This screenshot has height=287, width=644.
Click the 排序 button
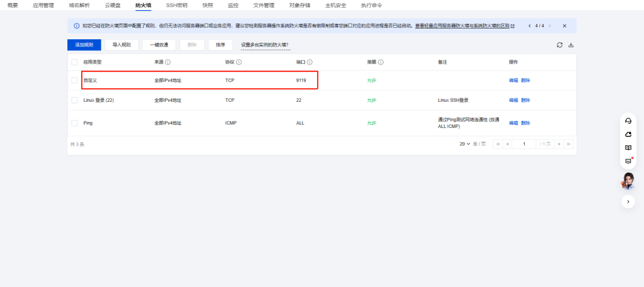pyautogui.click(x=221, y=45)
